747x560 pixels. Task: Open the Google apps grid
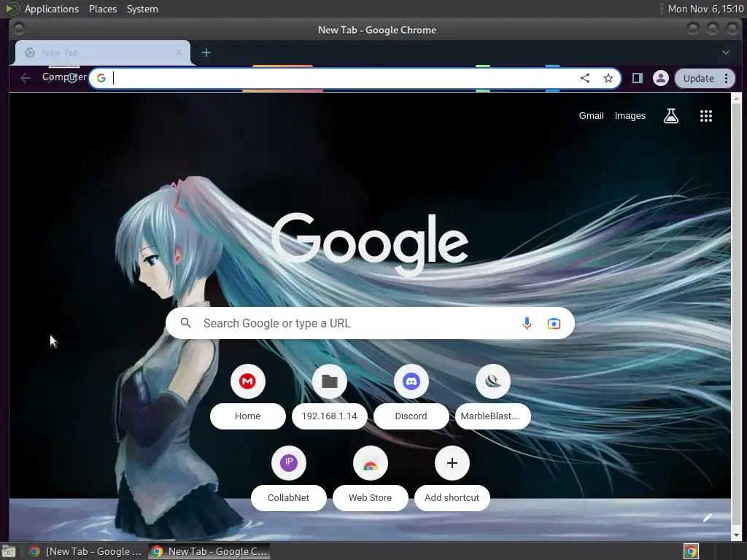pyautogui.click(x=705, y=116)
